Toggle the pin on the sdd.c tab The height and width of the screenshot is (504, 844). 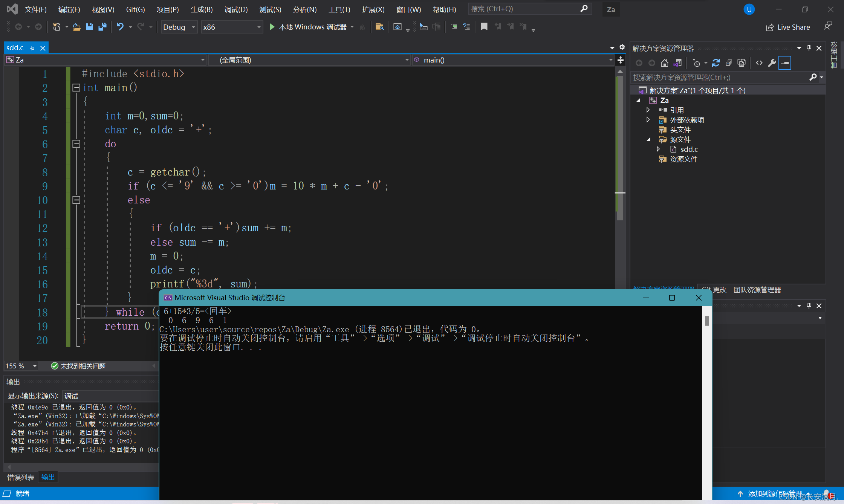pyautogui.click(x=32, y=48)
